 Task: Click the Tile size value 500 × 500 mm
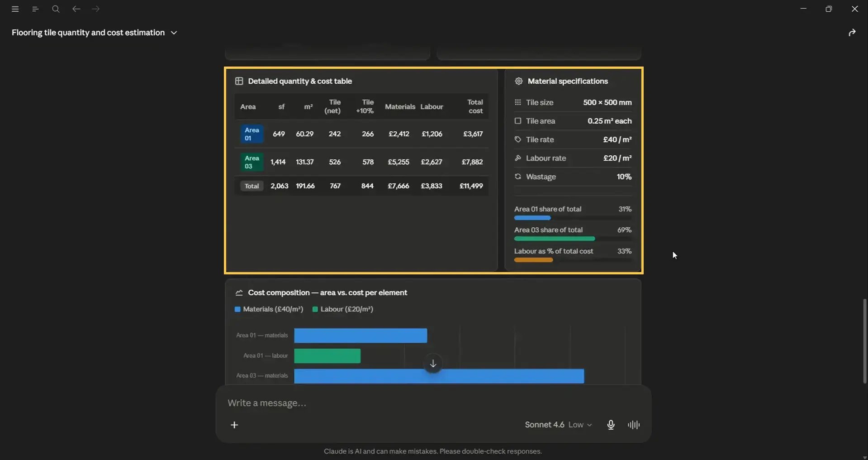coord(607,102)
